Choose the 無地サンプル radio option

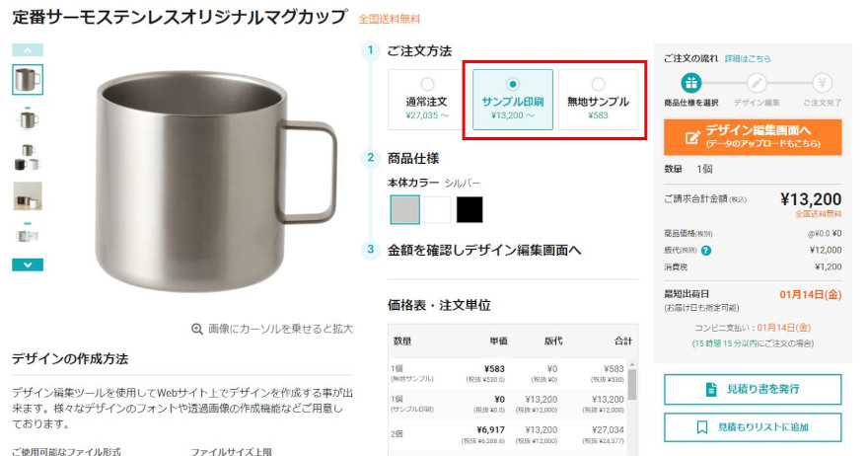(x=598, y=84)
